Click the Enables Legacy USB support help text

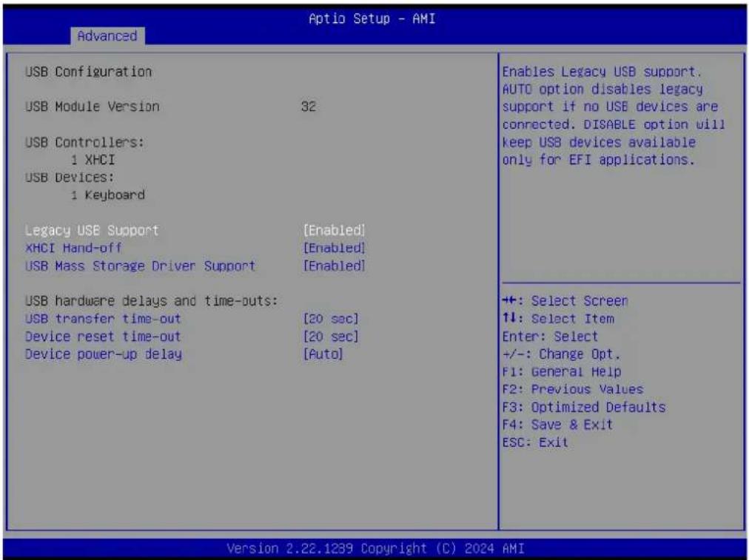click(x=614, y=115)
